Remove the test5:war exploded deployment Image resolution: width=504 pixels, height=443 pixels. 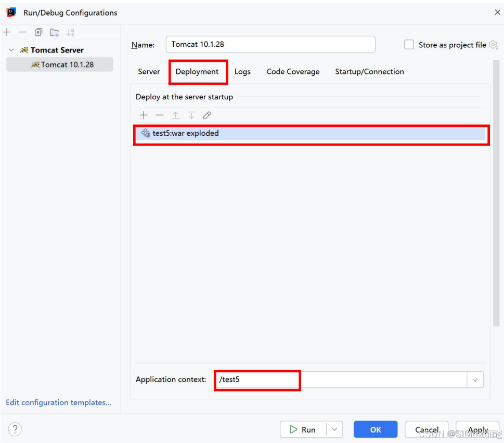tap(160, 115)
